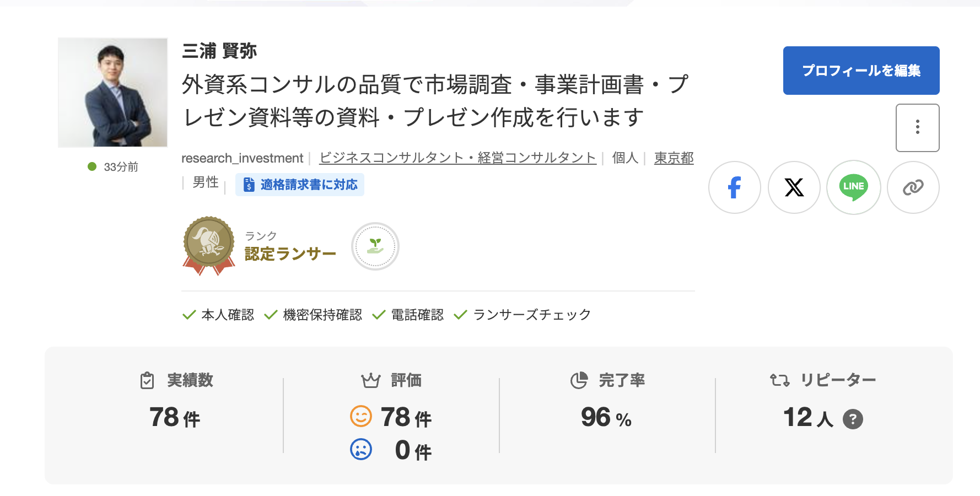Share profile via LINE
Image resolution: width=980 pixels, height=496 pixels.
(853, 187)
